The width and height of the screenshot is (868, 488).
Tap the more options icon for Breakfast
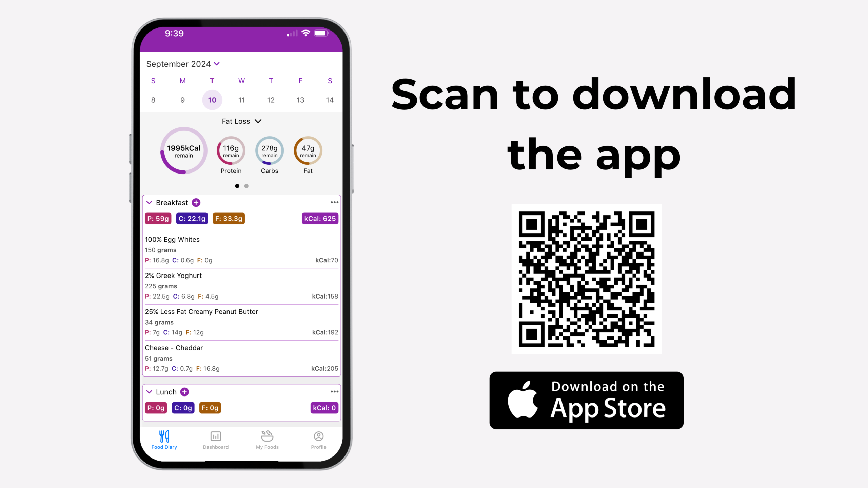pos(334,202)
